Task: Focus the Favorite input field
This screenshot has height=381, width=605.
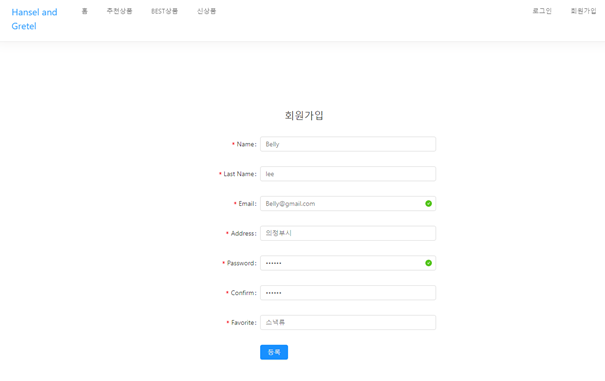Action: click(348, 322)
